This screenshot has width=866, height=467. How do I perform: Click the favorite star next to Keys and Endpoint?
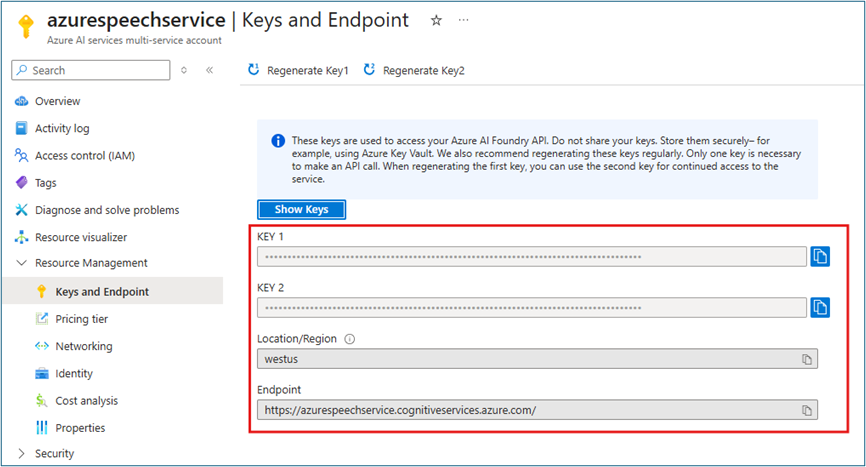click(x=436, y=20)
